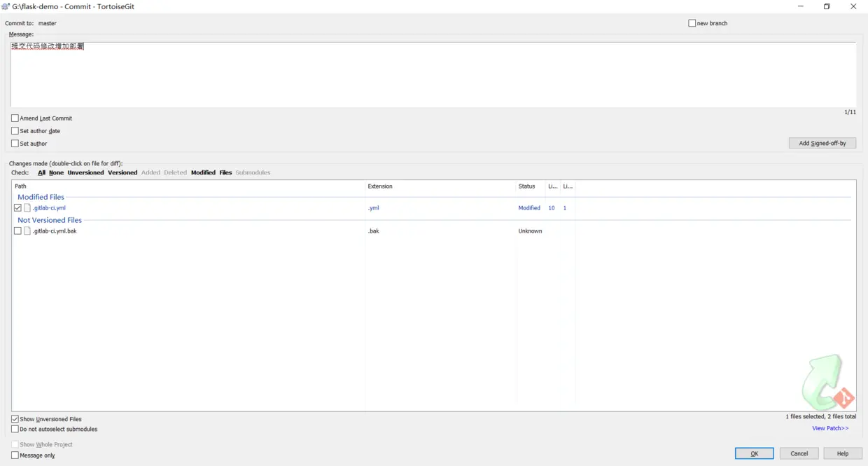Click the TortoiseGit icon in title bar
The width and height of the screenshot is (868, 466).
pos(6,6)
